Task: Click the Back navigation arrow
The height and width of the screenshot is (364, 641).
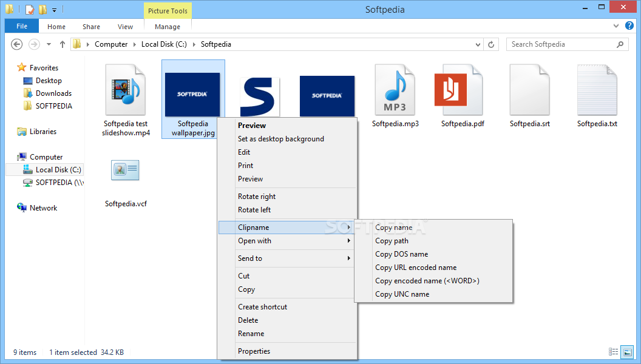Action: [17, 44]
